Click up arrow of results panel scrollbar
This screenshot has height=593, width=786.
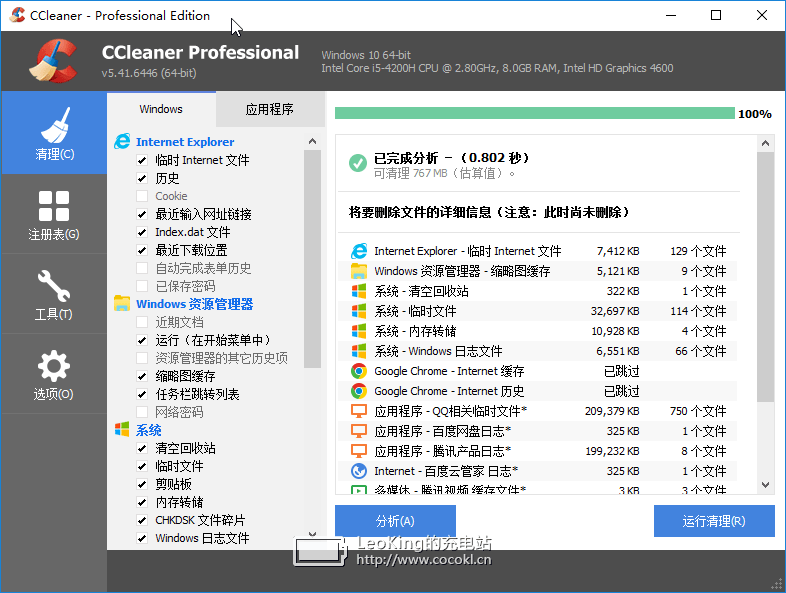[x=765, y=143]
